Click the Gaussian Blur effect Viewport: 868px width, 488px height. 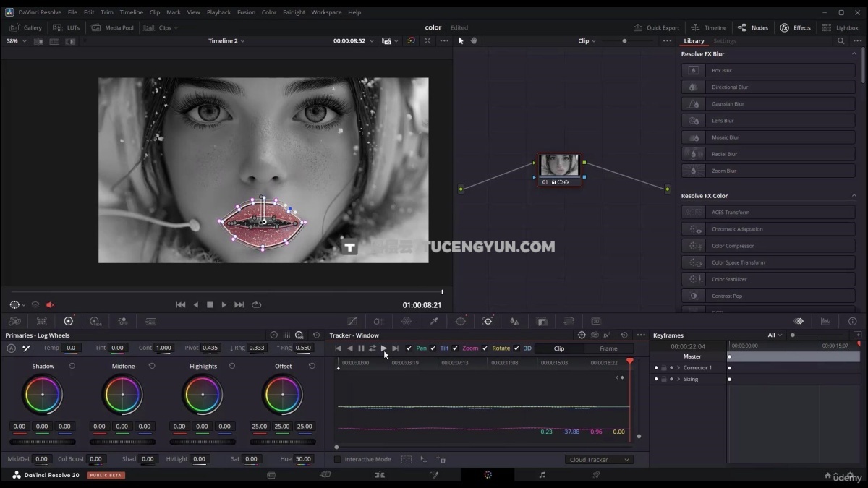click(x=770, y=104)
